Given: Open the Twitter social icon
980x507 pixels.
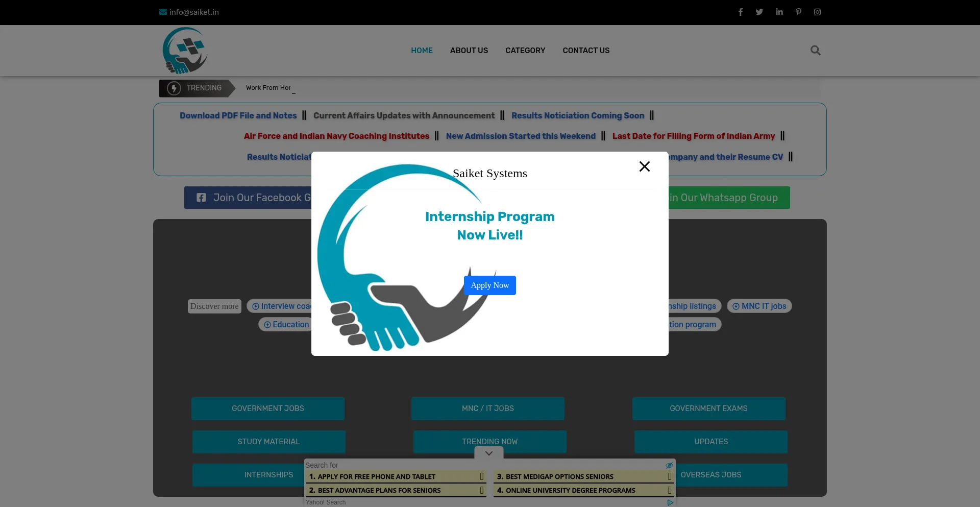Looking at the screenshot, I should coord(759,12).
